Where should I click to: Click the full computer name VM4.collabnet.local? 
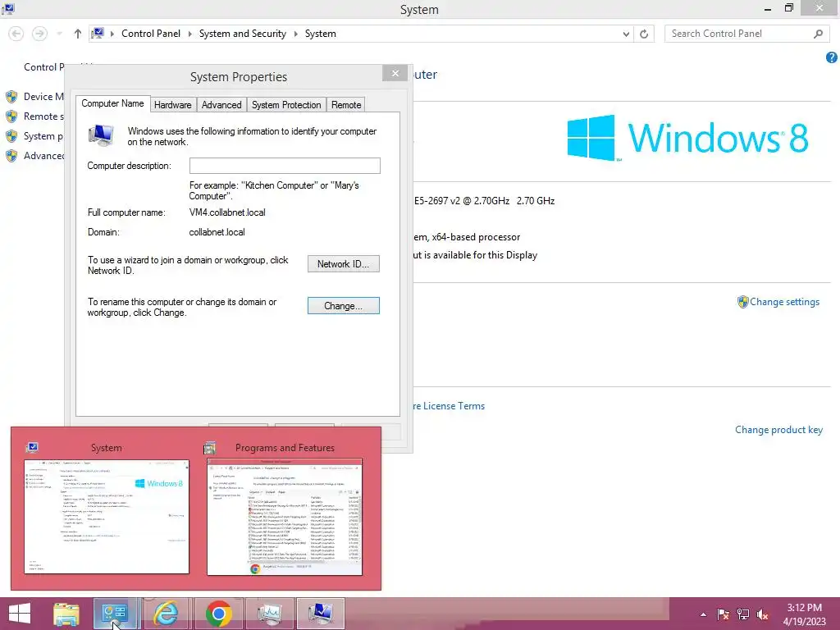tap(227, 212)
